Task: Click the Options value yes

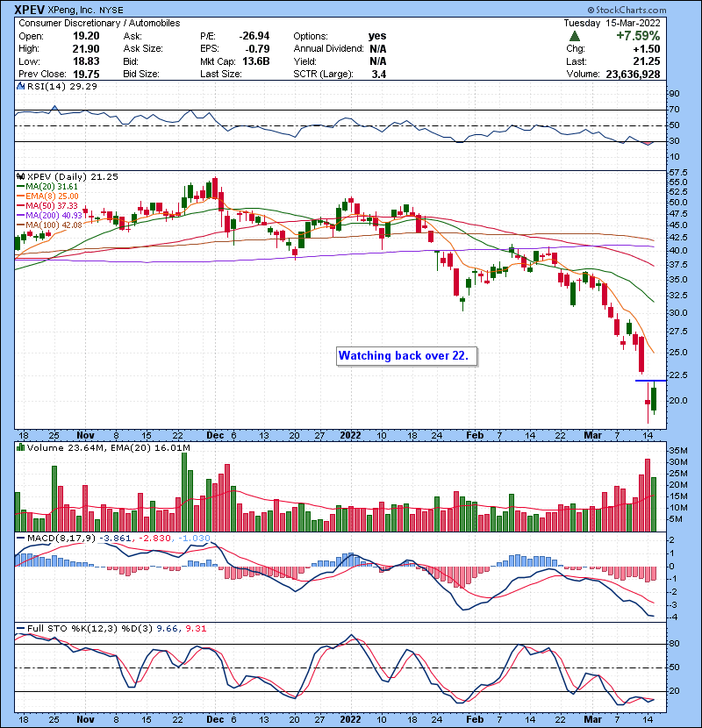Action: pos(377,36)
